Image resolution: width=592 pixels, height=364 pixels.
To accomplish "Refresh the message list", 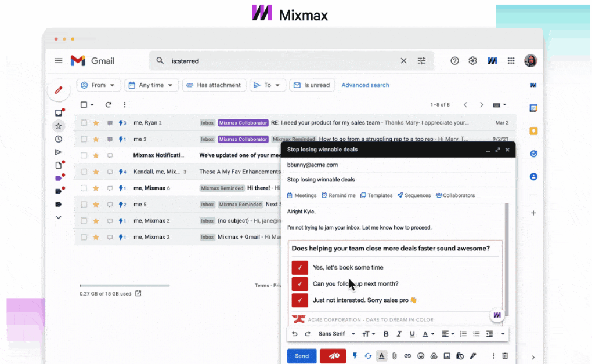I will pos(109,105).
